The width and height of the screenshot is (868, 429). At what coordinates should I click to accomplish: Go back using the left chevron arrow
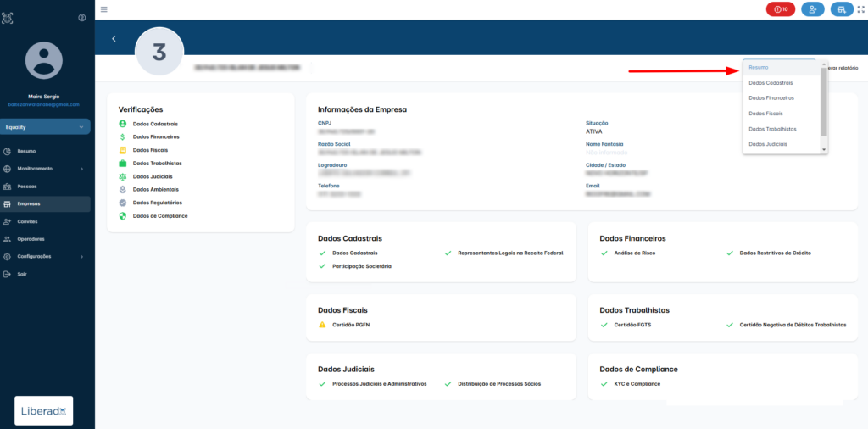pos(114,39)
